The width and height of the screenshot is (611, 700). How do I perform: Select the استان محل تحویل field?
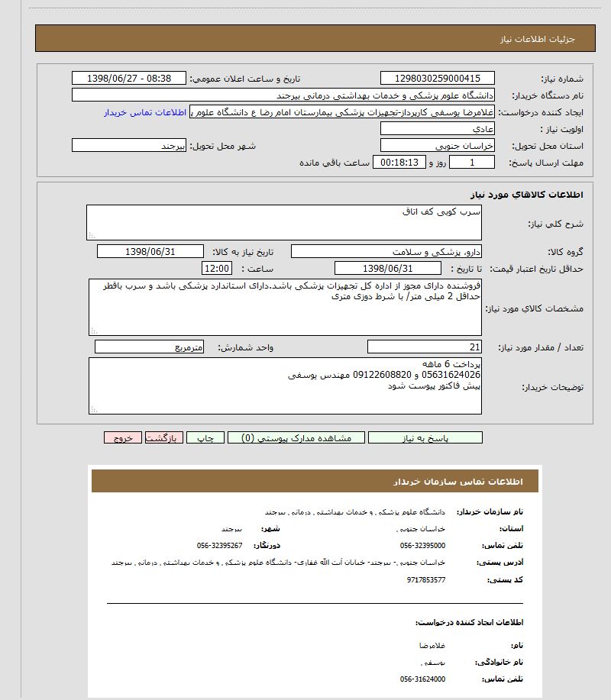tap(437, 145)
